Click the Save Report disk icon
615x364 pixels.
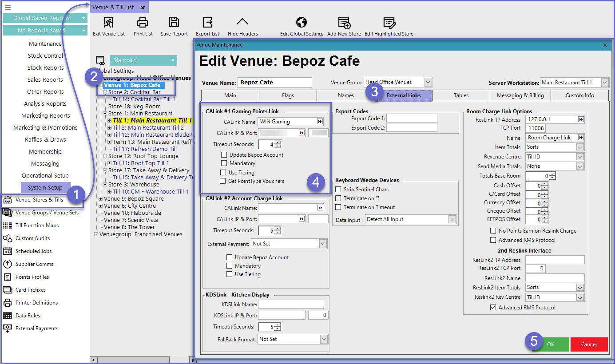[174, 22]
